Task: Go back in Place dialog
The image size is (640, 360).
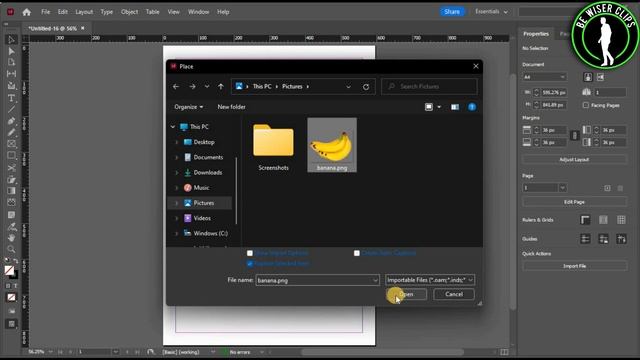Action: 176,87
